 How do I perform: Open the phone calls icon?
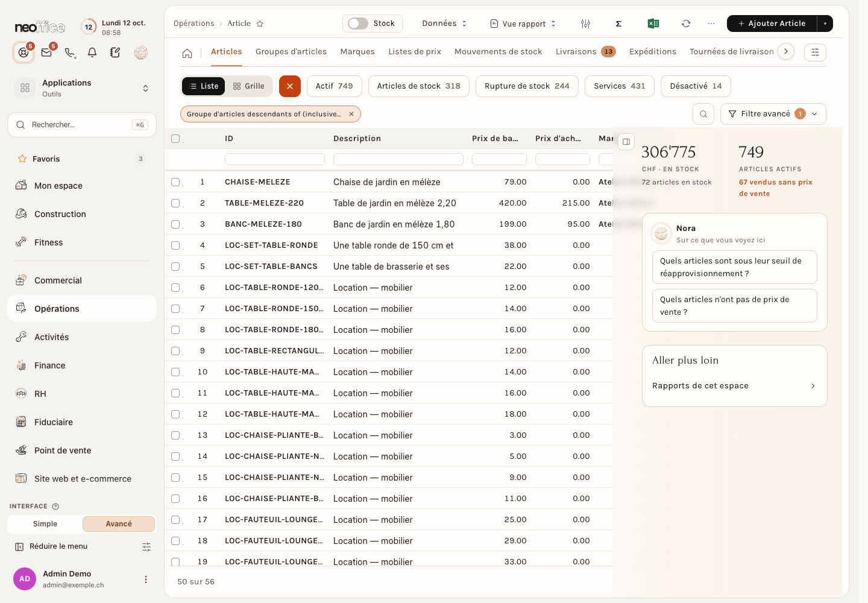pos(70,52)
